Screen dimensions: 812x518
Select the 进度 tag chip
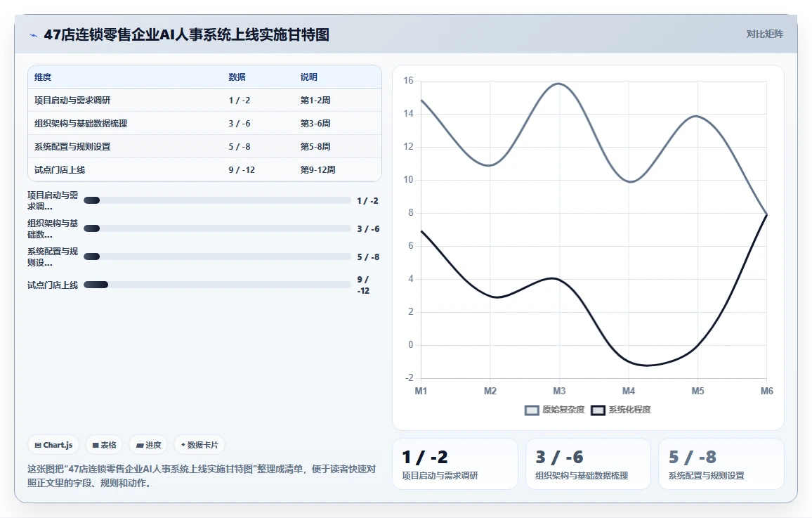coord(149,445)
